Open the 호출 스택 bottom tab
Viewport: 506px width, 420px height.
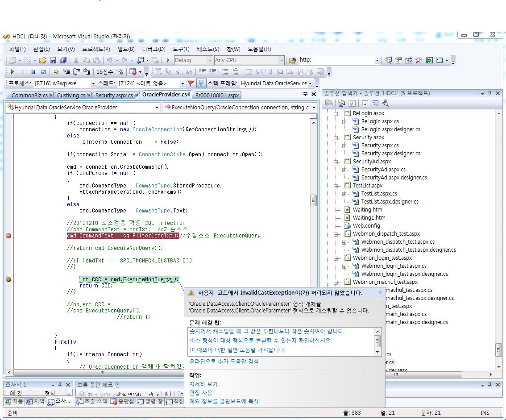tap(92, 401)
